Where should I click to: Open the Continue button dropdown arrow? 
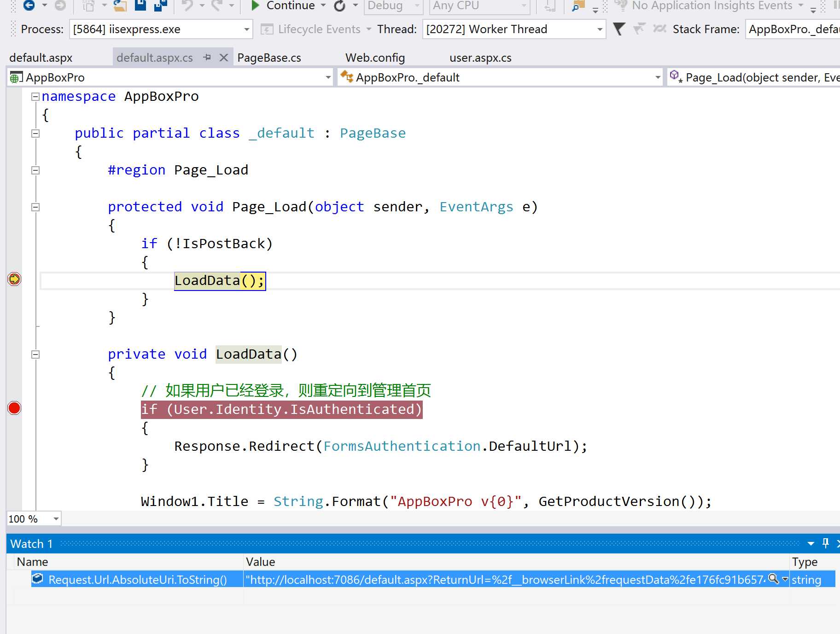coord(323,6)
